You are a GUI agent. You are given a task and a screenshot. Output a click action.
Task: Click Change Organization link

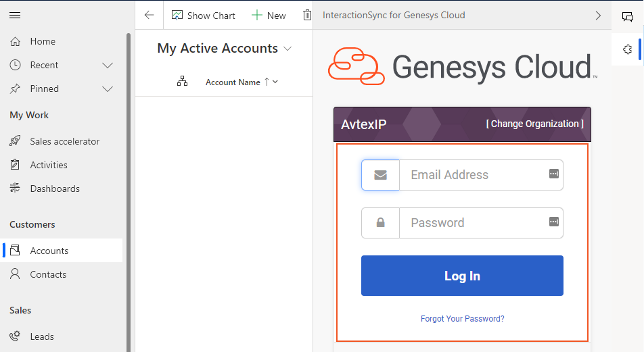tap(534, 124)
